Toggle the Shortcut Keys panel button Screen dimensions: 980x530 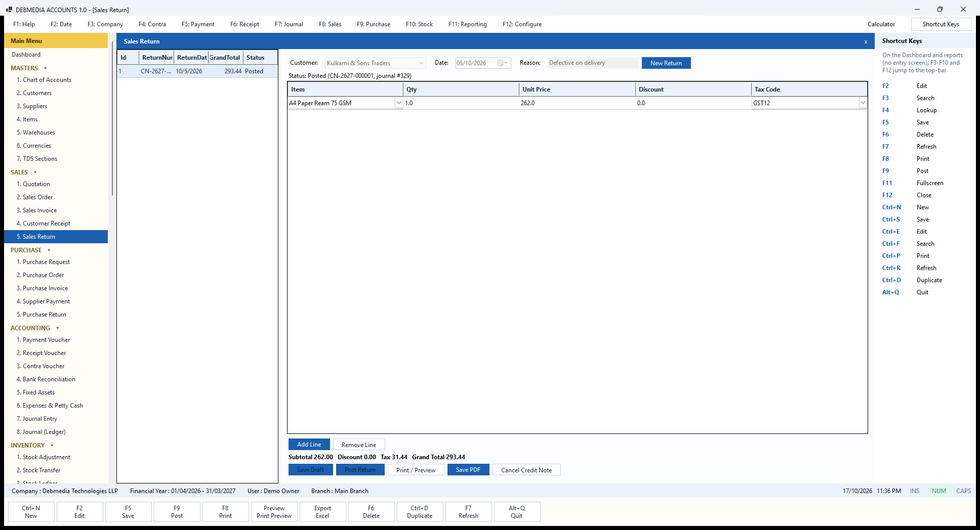(941, 24)
